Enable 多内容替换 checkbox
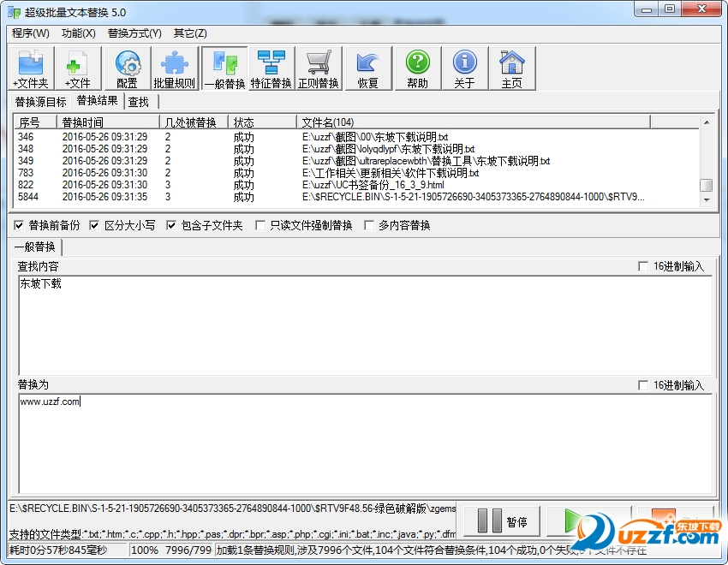 tap(369, 225)
